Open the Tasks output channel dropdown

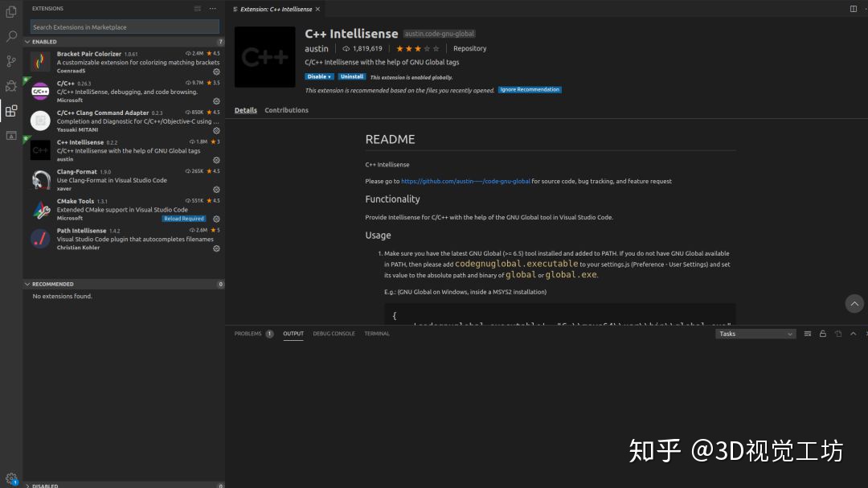(755, 334)
